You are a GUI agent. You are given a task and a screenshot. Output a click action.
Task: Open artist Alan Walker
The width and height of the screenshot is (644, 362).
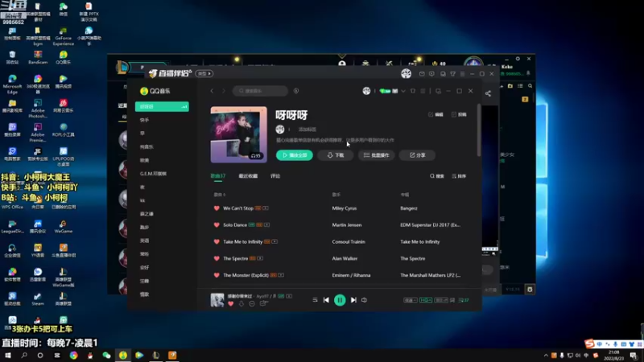pos(345,258)
